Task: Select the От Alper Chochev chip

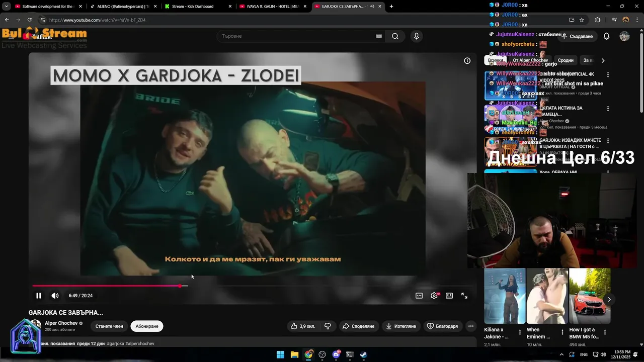Action: 530,60
